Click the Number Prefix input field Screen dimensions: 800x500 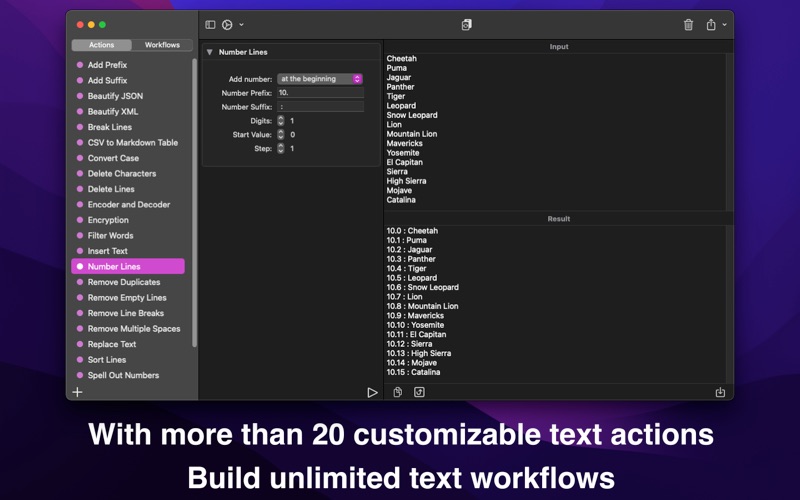pyautogui.click(x=320, y=93)
